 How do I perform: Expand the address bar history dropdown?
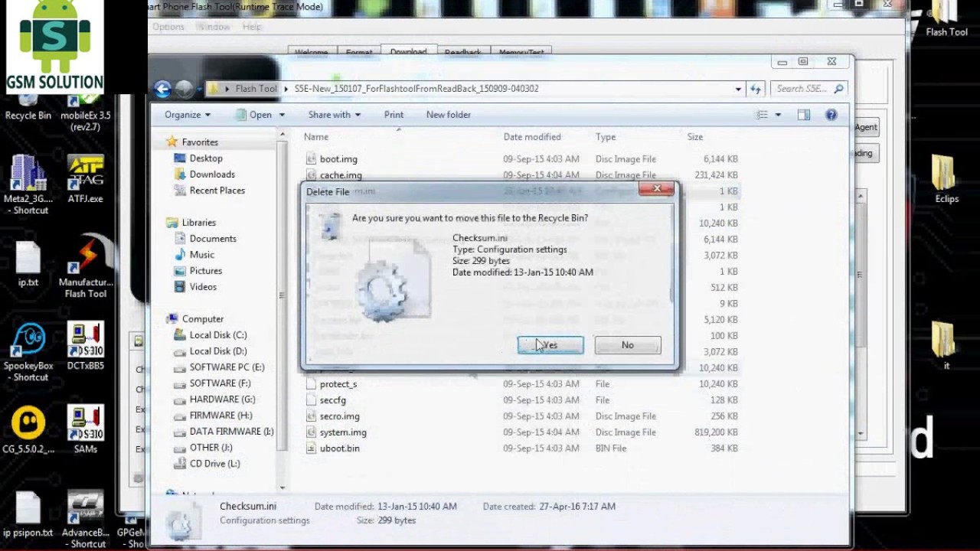(x=738, y=89)
